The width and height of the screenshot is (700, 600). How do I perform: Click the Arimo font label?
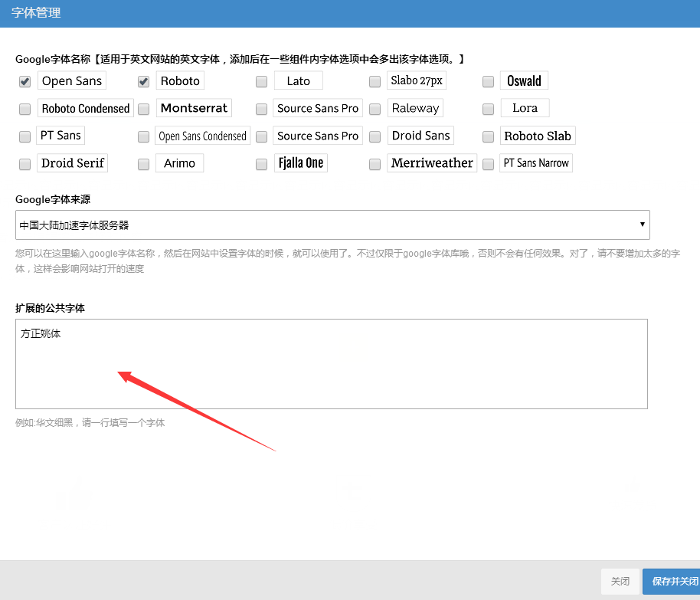(x=179, y=163)
